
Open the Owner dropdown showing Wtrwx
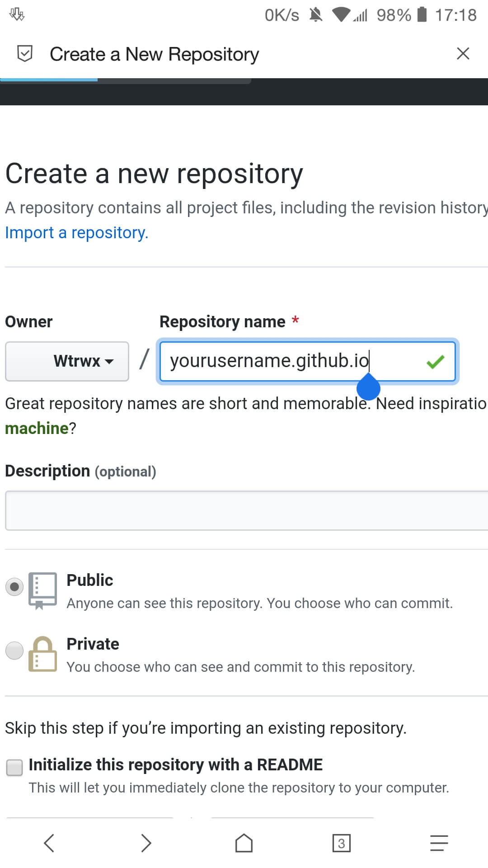(x=67, y=361)
